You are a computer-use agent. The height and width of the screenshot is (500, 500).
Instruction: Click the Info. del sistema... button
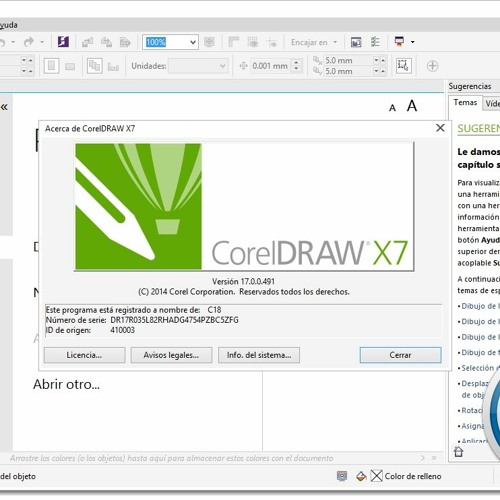coord(259,355)
